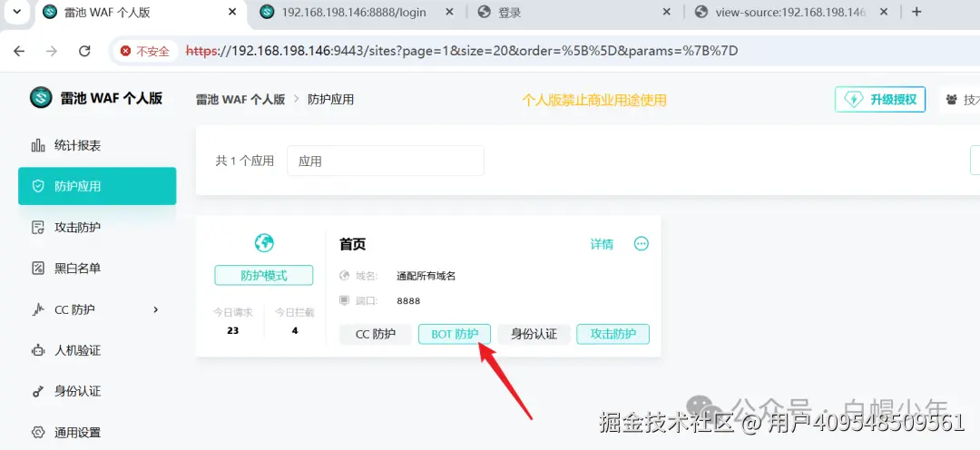980x450 pixels.
Task: Click the 防护应用 shield icon
Action: (38, 186)
